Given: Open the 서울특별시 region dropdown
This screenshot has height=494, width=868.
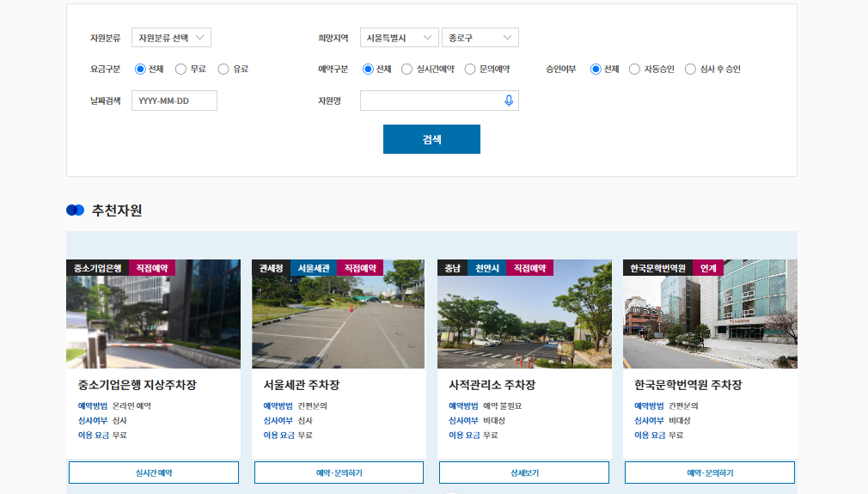Looking at the screenshot, I should click(399, 38).
